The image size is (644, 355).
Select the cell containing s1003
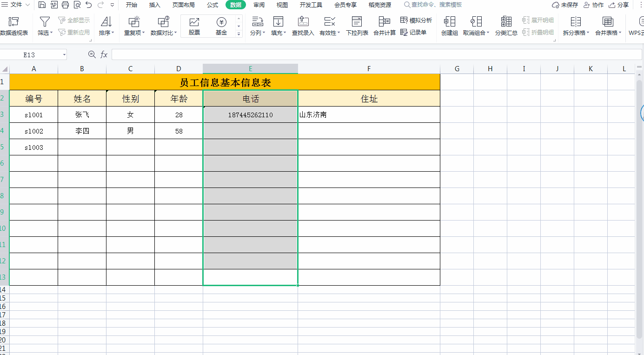coord(33,147)
